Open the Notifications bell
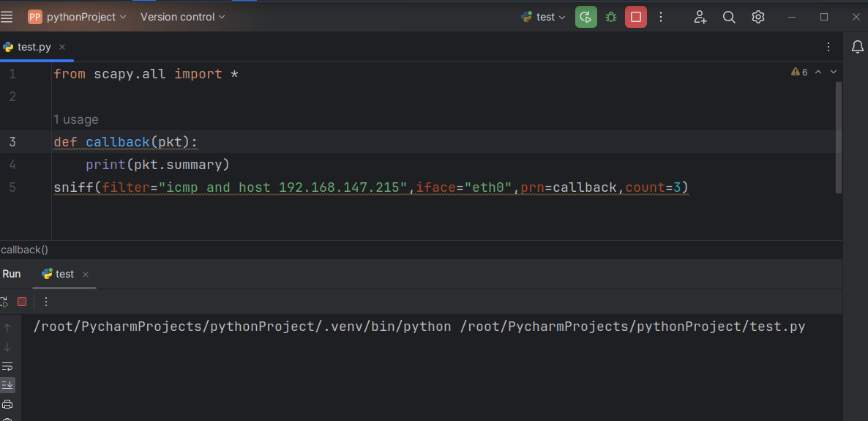Image resolution: width=868 pixels, height=421 pixels. pos(858,47)
